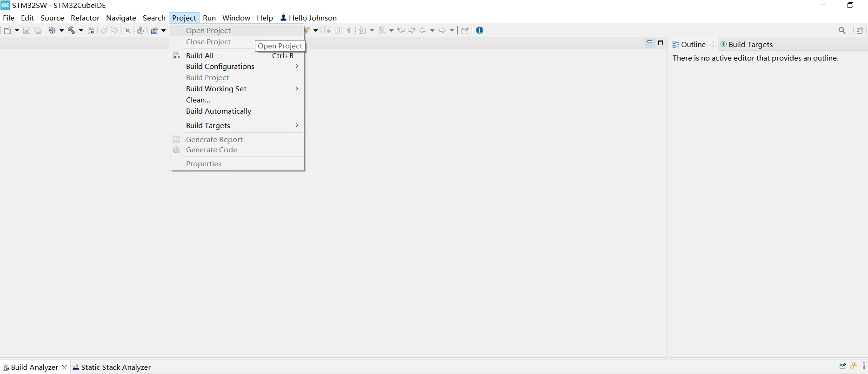This screenshot has width=868, height=374.
Task: Choose Build All from the Project menu
Action: (x=237, y=56)
